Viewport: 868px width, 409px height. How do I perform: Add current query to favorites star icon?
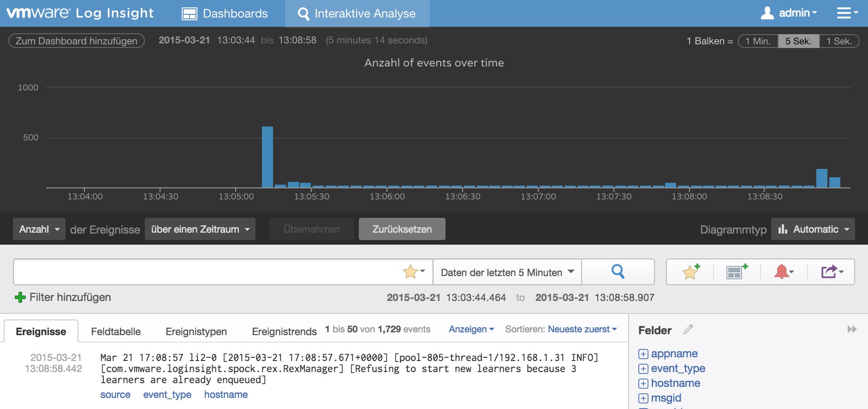690,272
